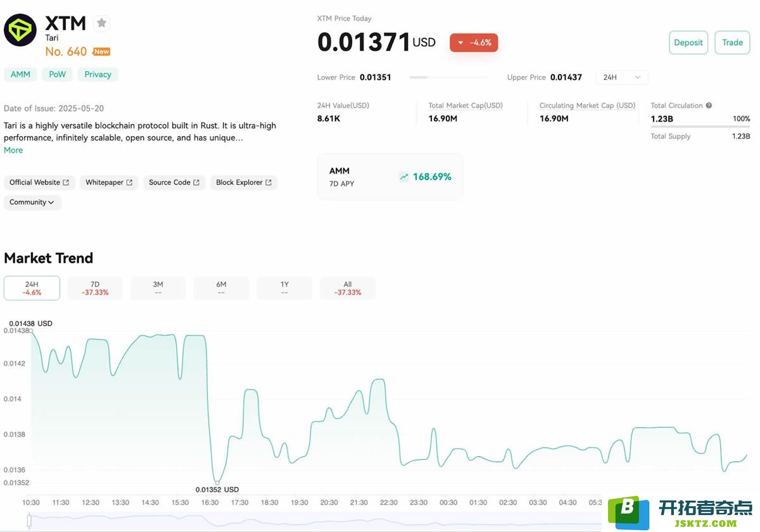
Task: Click the Upper Price value 0.01437
Action: click(566, 77)
